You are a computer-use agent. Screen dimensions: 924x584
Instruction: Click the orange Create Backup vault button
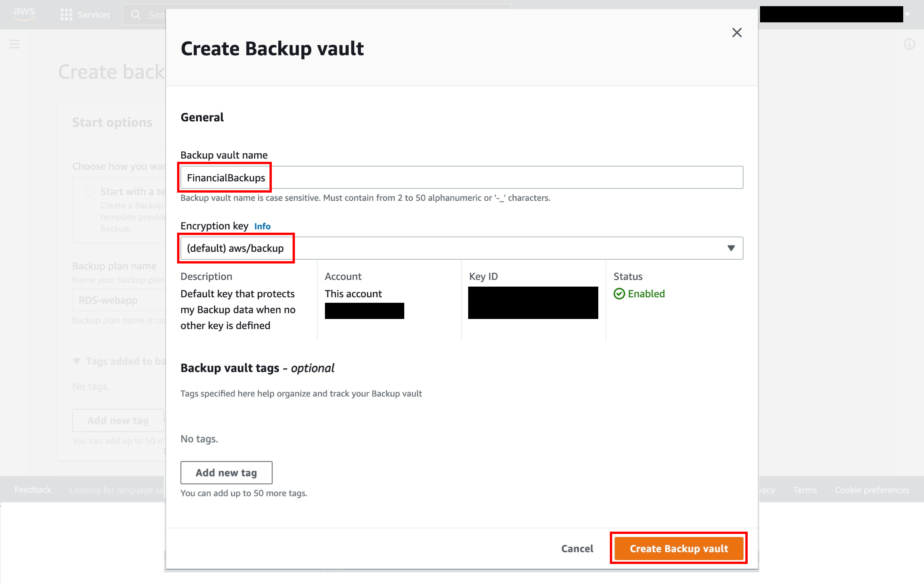coord(678,548)
